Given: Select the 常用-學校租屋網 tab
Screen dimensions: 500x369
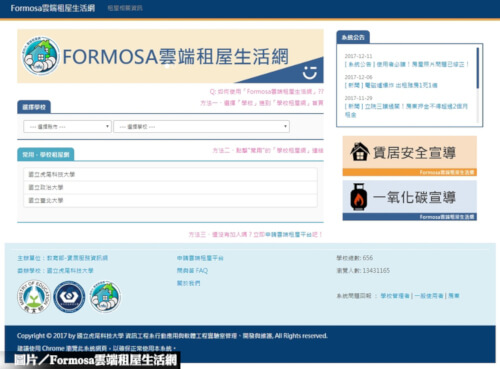Looking at the screenshot, I should pos(46,155).
